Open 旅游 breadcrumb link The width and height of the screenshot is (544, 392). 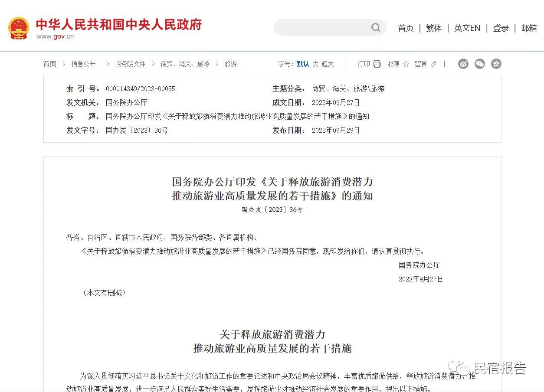[231, 64]
